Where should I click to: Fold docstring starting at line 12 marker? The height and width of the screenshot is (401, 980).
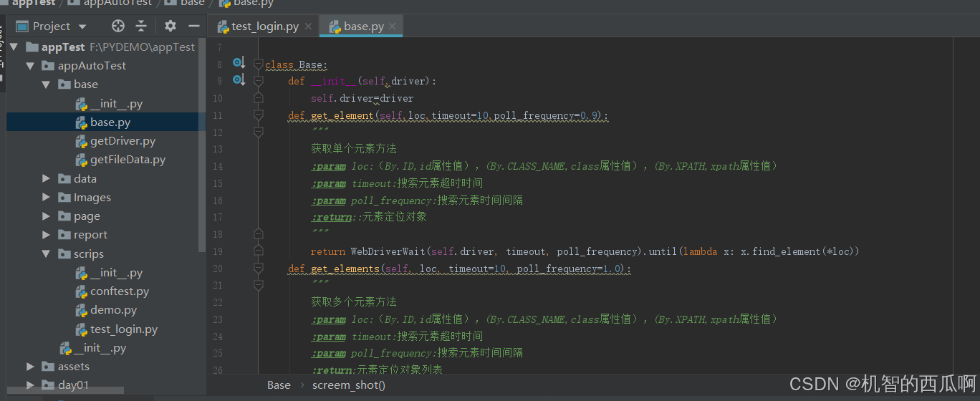[259, 132]
